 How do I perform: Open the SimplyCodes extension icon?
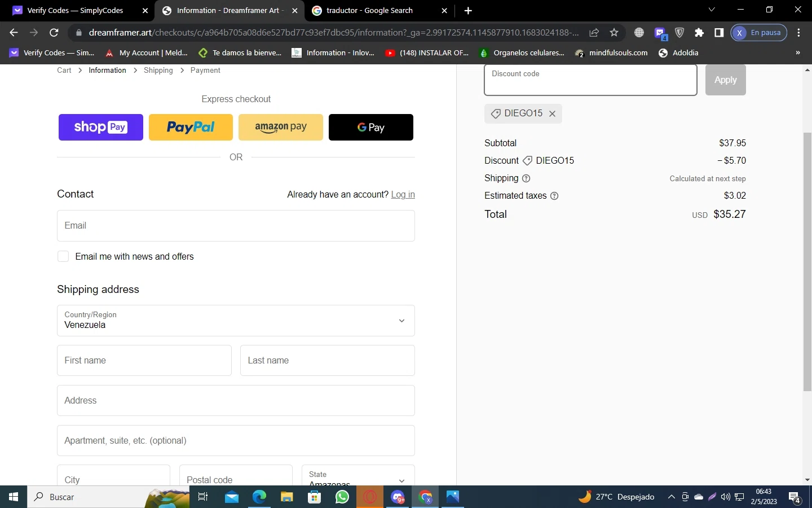click(660, 33)
